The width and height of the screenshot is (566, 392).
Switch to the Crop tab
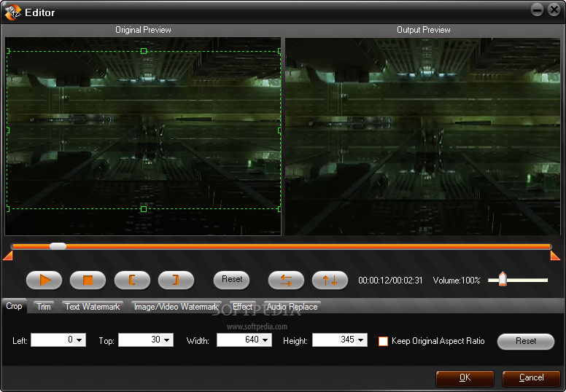[x=14, y=306]
